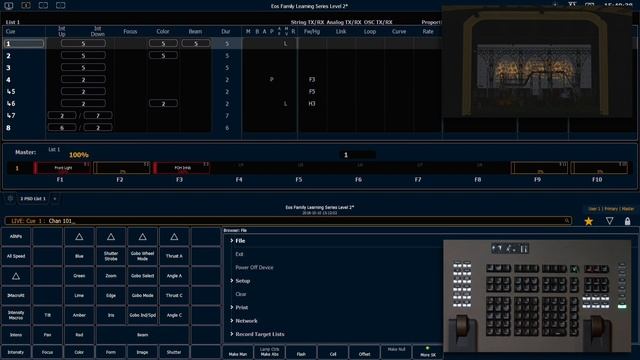Select the Shutter category tab
Image resolution: width=640 pixels, height=360 pixels.
174,352
